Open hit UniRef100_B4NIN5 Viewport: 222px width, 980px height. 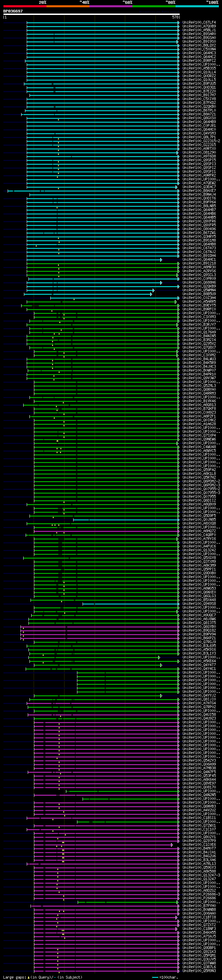click(199, 336)
